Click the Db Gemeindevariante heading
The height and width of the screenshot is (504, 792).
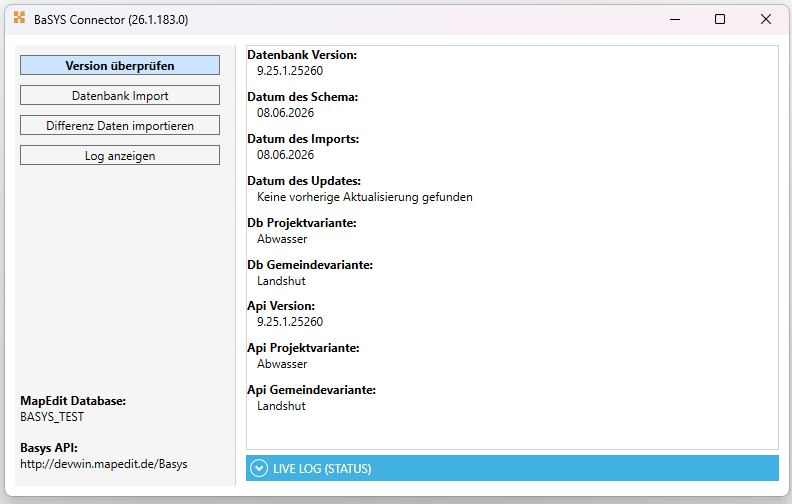tap(310, 265)
